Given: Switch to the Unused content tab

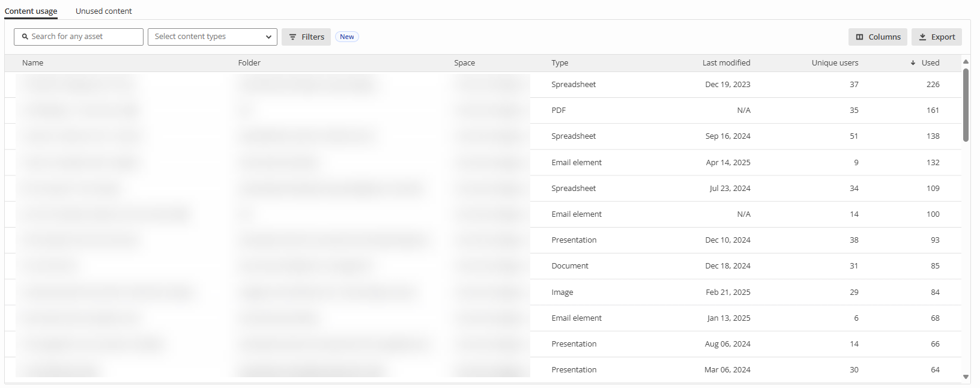Looking at the screenshot, I should pyautogui.click(x=103, y=11).
